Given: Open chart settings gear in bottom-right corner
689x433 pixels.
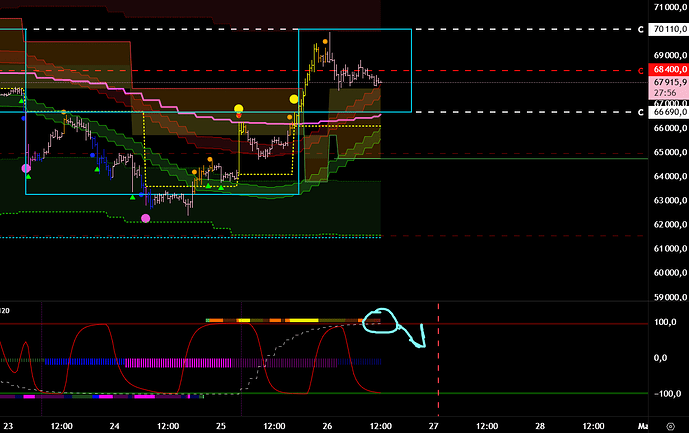Looking at the screenshot, I should point(670,425).
